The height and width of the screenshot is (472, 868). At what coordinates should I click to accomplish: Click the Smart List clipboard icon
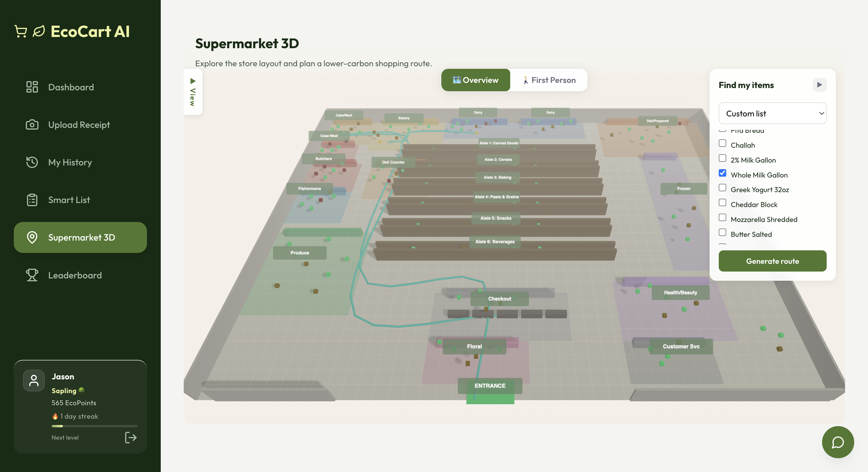point(32,200)
